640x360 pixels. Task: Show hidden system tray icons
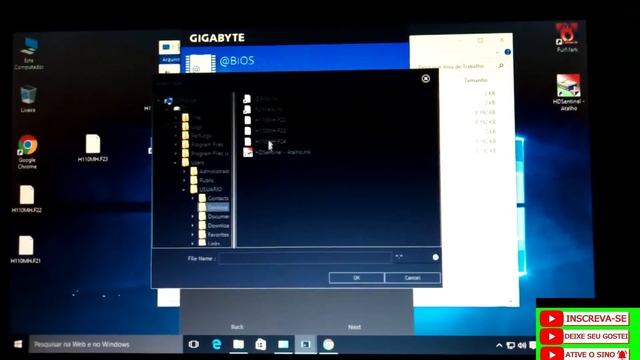pos(499,345)
